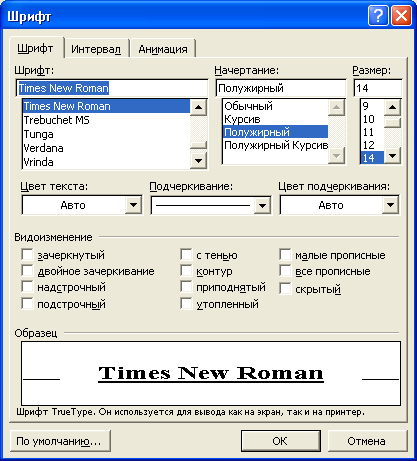The width and height of the screenshot is (417, 461).
Task: Select size 12 in list
Action: 372,145
